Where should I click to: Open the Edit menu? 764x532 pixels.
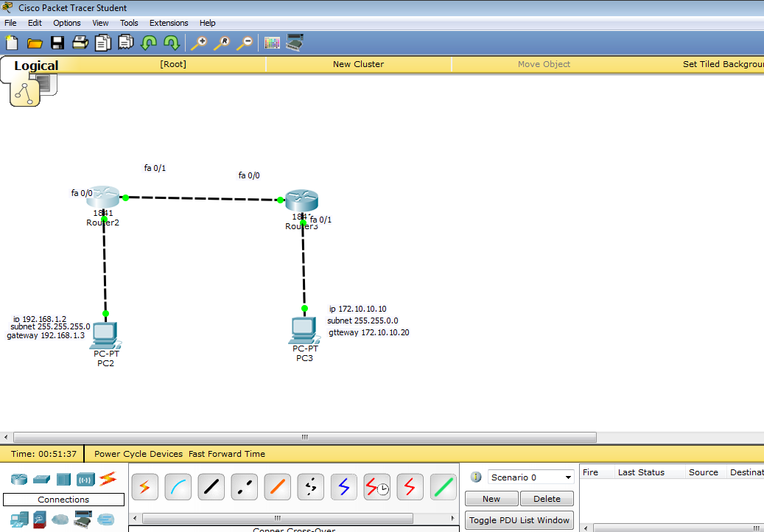pyautogui.click(x=35, y=23)
